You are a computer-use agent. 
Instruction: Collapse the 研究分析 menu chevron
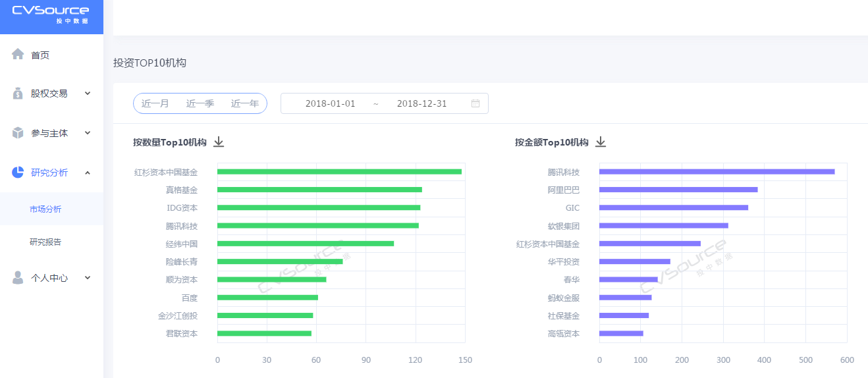[x=88, y=173]
